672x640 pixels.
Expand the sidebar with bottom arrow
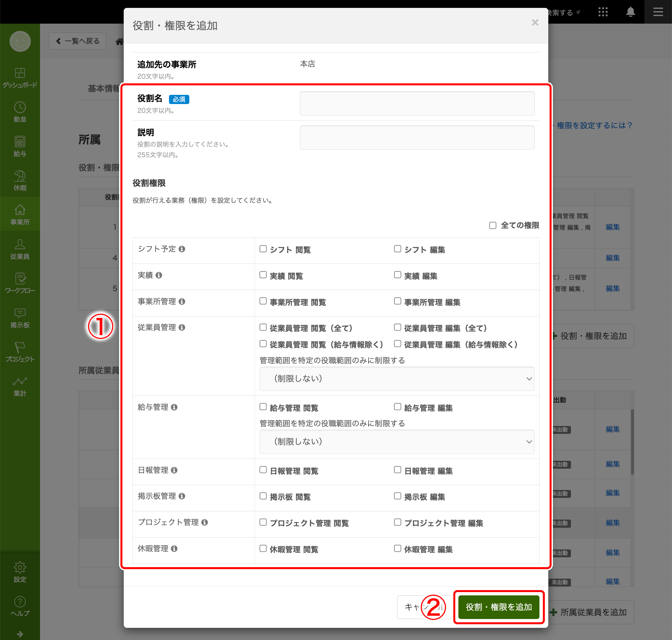coord(20,634)
